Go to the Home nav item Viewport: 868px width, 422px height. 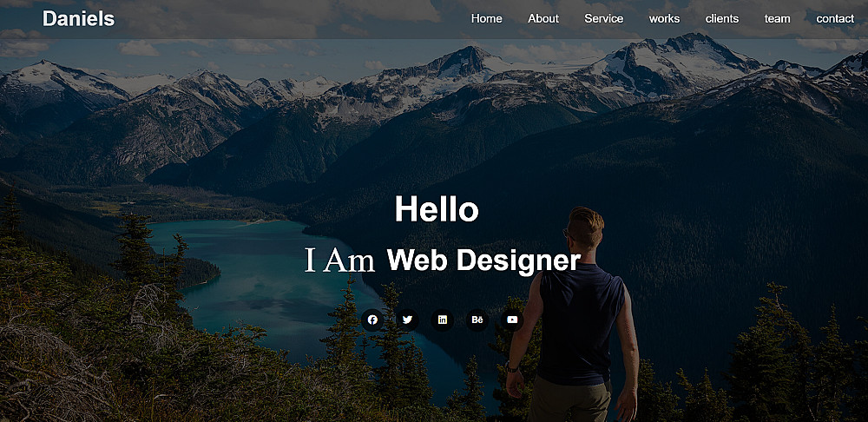tap(487, 19)
